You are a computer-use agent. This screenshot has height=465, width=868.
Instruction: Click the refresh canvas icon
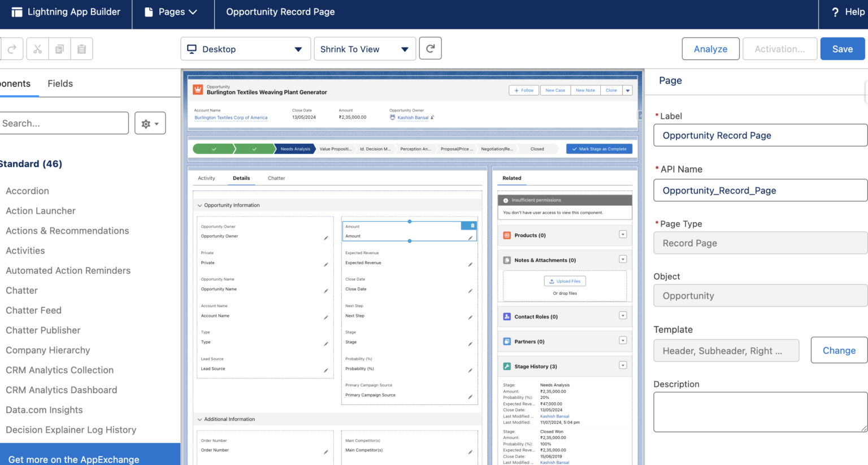point(431,49)
